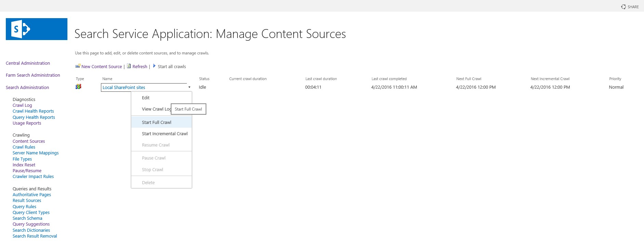Open Local SharePoint sites content source
Screen dimensions: 644x241
(x=124, y=88)
